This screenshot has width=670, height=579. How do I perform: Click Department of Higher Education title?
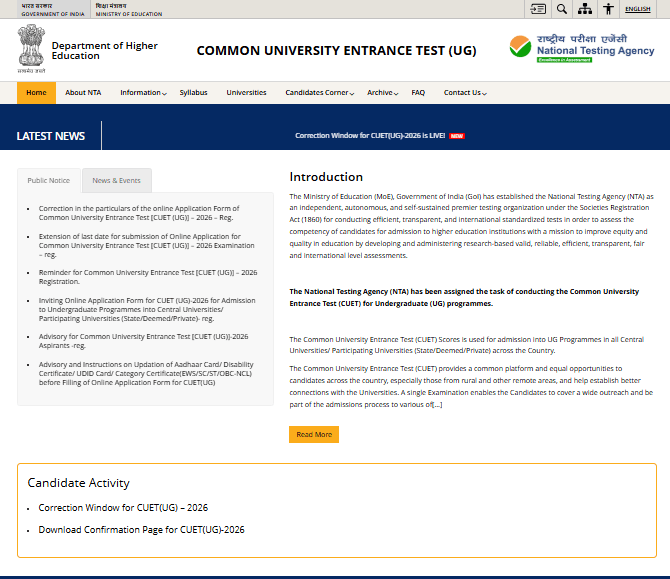tap(105, 50)
